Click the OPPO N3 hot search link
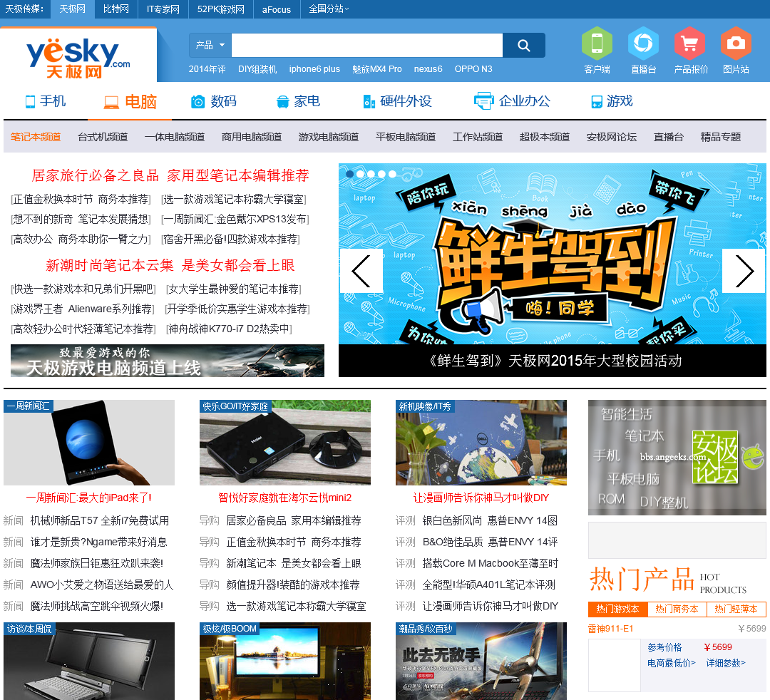Screen dimensions: 770x700 click(x=473, y=69)
